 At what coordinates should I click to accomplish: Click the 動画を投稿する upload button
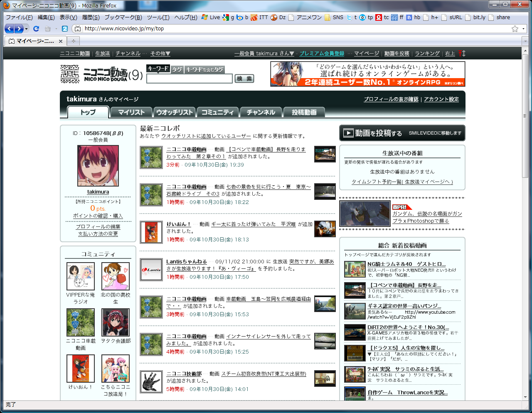402,133
